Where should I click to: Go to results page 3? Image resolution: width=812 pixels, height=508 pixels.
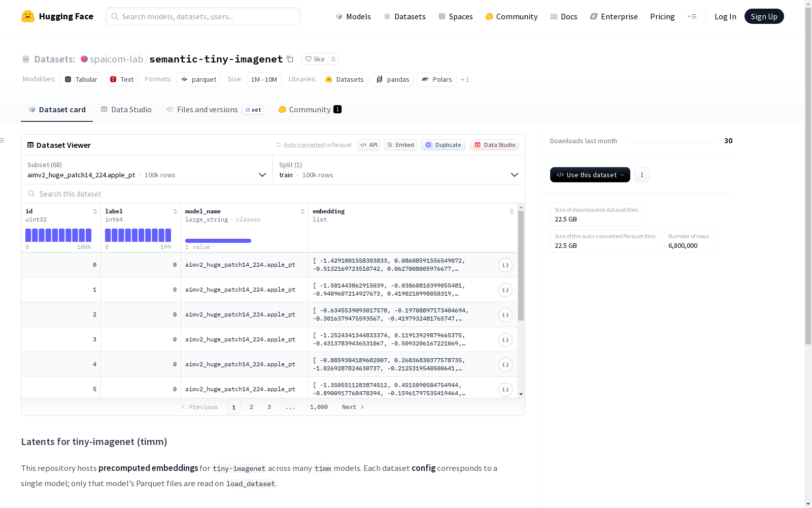269,407
